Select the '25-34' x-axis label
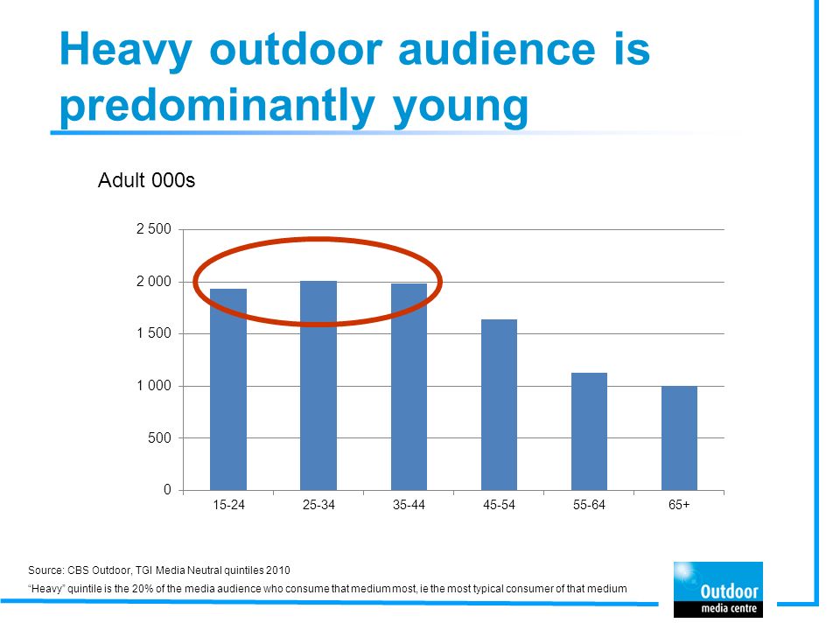Image resolution: width=840 pixels, height=630 pixels. pos(318,505)
